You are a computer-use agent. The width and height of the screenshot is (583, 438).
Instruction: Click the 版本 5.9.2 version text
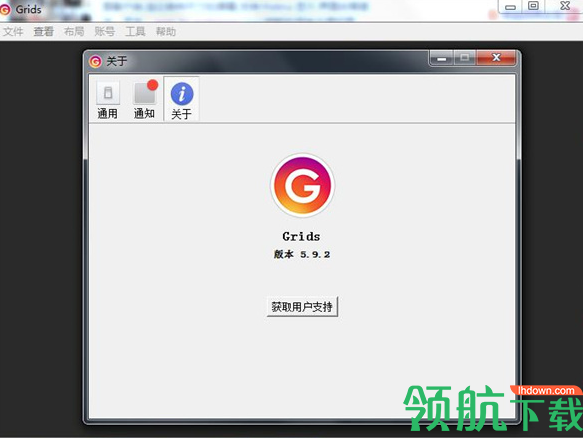coord(302,254)
